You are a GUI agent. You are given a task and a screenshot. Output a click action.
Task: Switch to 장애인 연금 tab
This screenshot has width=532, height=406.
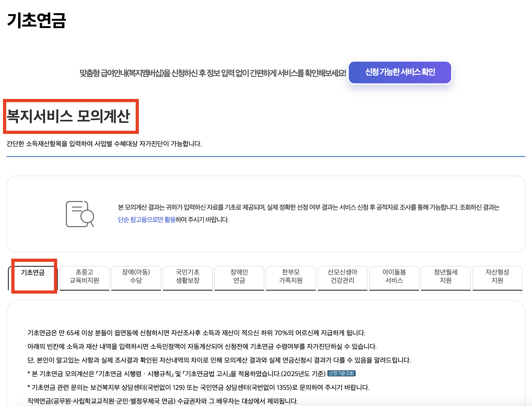[239, 276]
